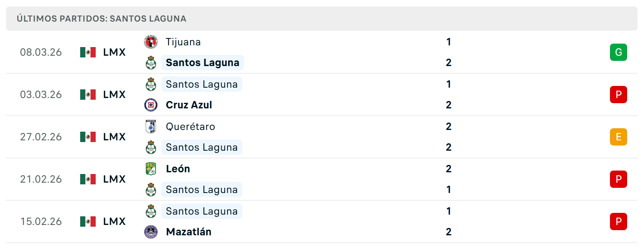Screen dimensions: 644x250
Task: Open the León team link
Action: pos(178,169)
